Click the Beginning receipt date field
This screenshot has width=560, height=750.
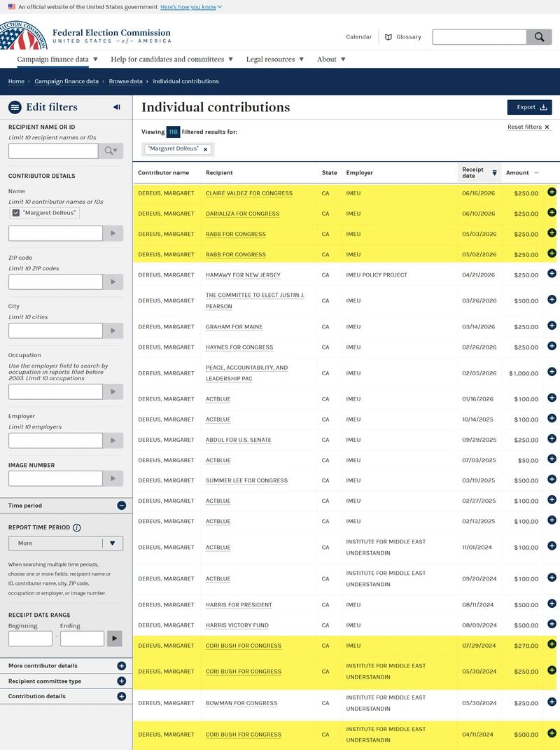point(30,639)
